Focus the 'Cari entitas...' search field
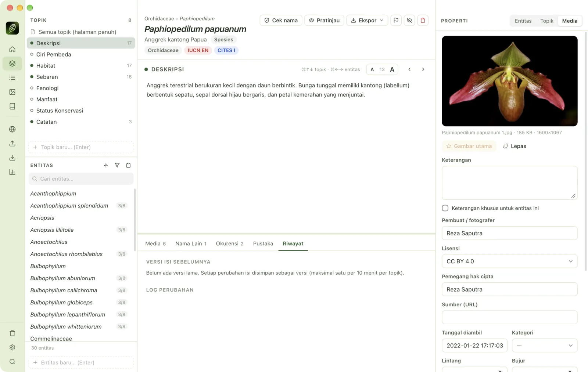 81,179
